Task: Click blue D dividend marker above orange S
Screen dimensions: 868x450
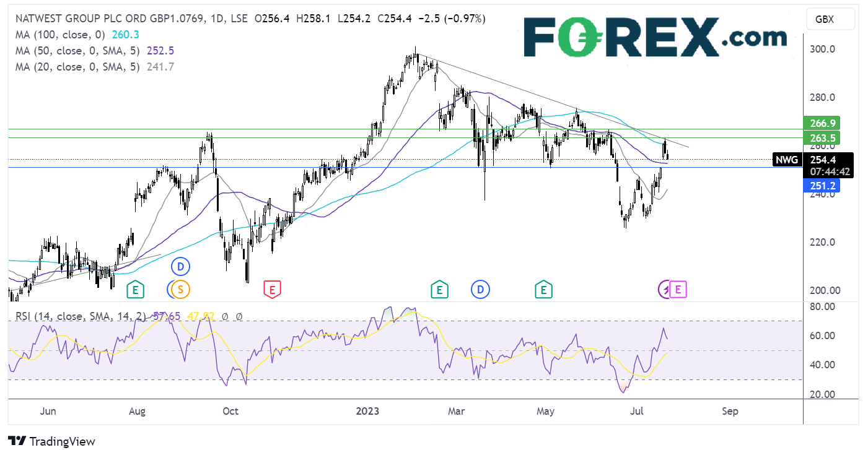Action: click(181, 267)
